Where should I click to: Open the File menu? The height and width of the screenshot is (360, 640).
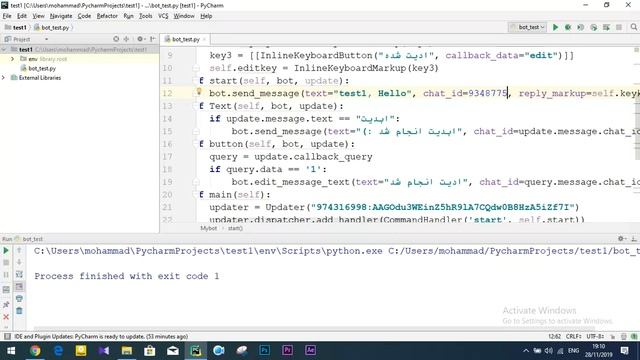pos(7,16)
